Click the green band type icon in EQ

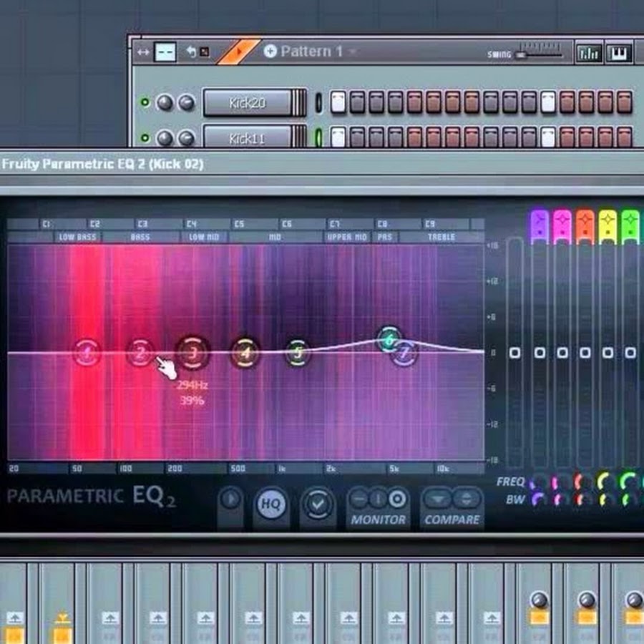click(x=630, y=225)
